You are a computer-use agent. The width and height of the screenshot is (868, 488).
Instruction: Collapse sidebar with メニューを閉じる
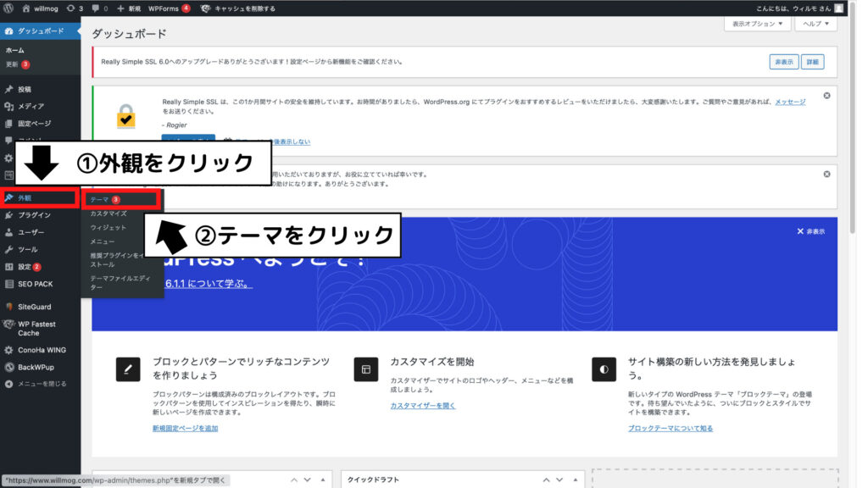pos(41,384)
